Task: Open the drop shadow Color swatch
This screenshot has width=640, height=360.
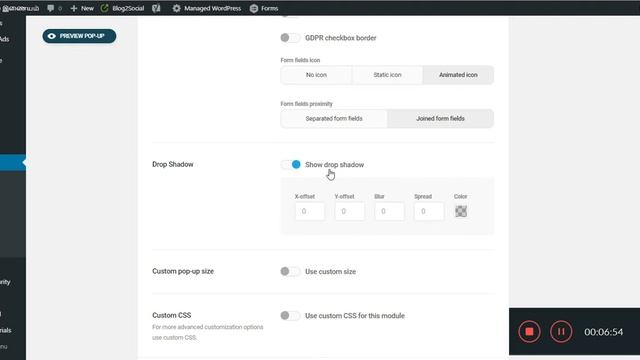Action: click(461, 211)
